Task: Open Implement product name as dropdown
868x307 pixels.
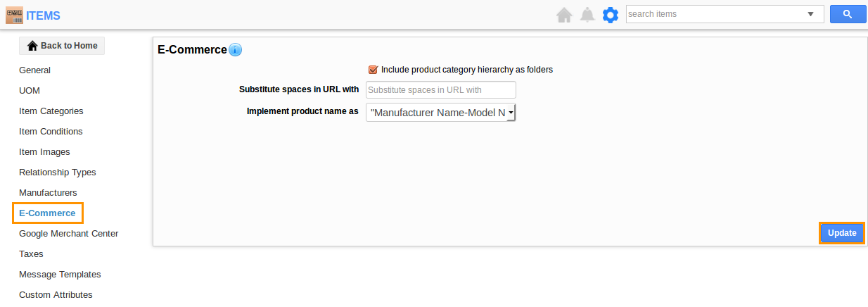Action: click(x=441, y=112)
